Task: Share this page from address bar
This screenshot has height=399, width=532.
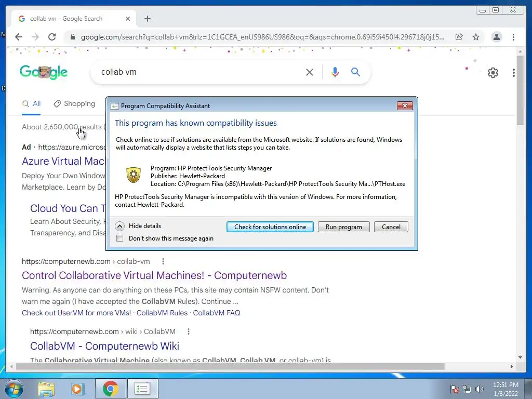Action: (459, 37)
